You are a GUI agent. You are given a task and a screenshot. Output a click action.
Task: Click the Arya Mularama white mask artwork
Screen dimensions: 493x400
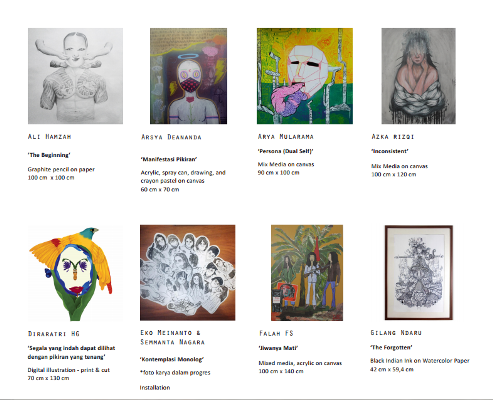pos(305,76)
